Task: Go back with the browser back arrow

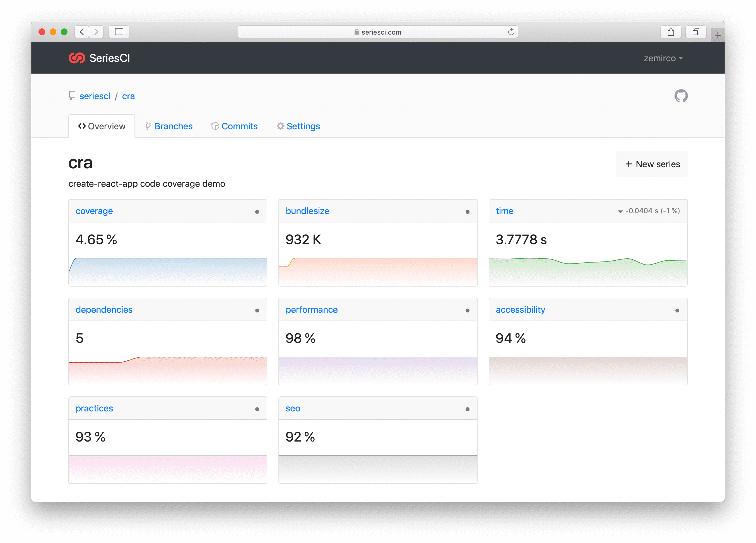Action: click(x=82, y=32)
